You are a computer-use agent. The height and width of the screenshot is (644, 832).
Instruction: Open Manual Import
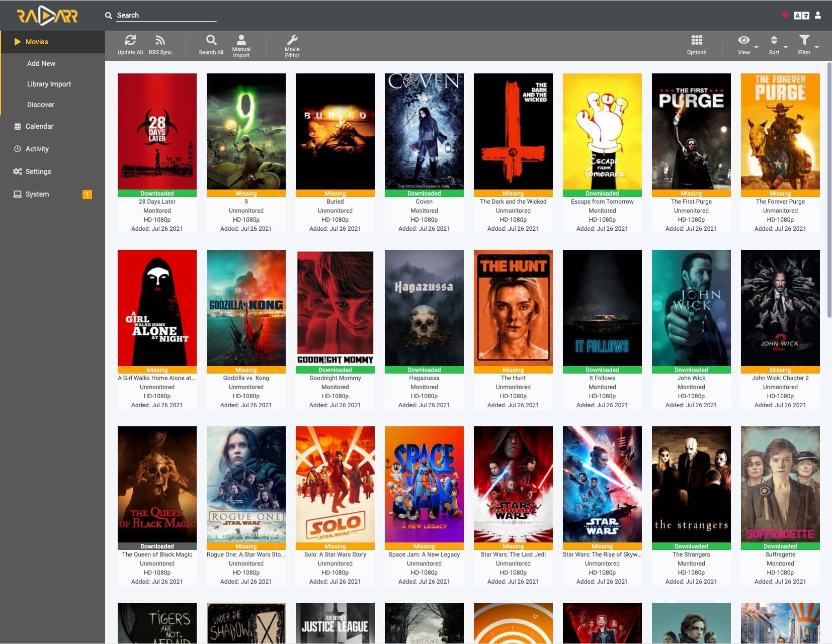pos(241,46)
